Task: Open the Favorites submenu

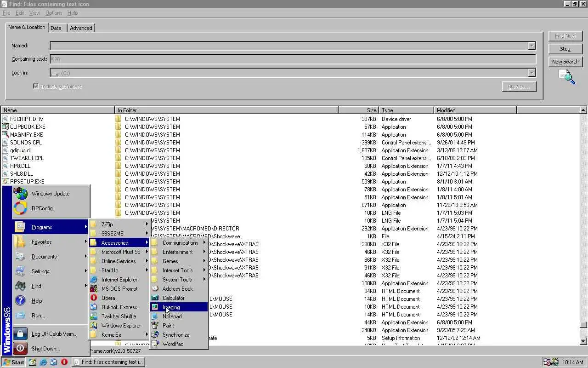Action: pos(51,242)
